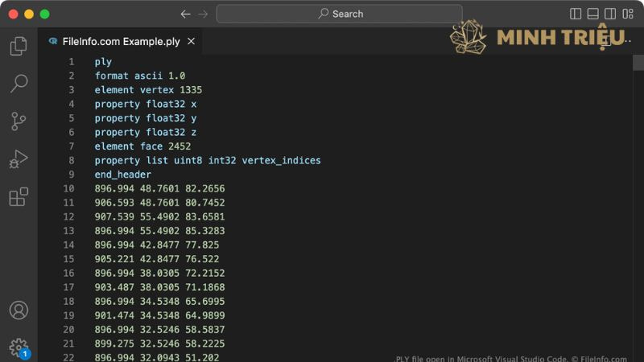This screenshot has width=644, height=362.
Task: Click the 'format ascii 1.0' line
Action: (x=139, y=76)
